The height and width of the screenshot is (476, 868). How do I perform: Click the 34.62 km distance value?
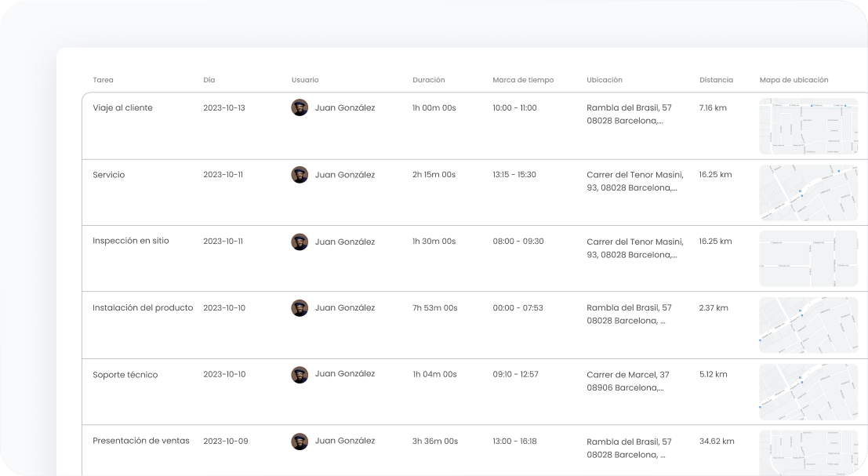[716, 441]
